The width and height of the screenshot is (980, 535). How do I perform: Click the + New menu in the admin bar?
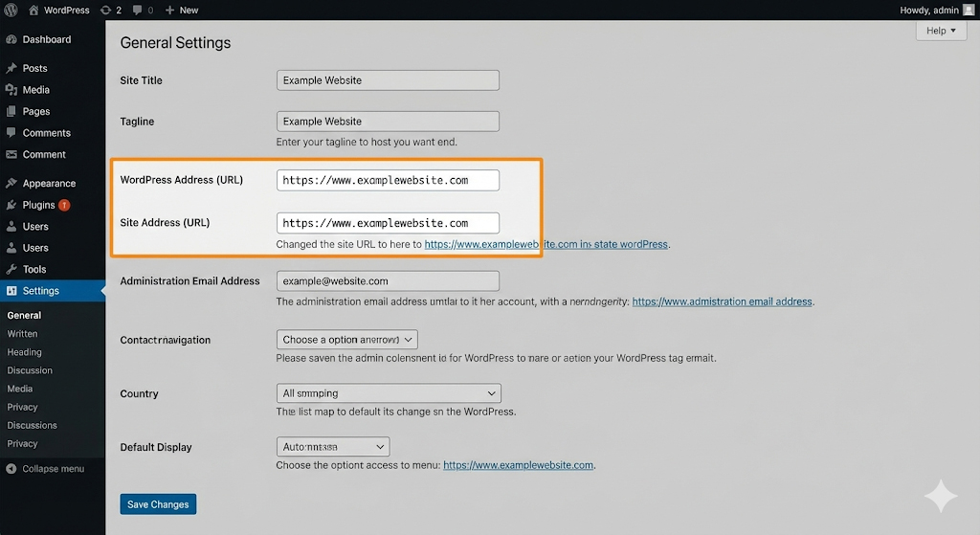point(181,10)
